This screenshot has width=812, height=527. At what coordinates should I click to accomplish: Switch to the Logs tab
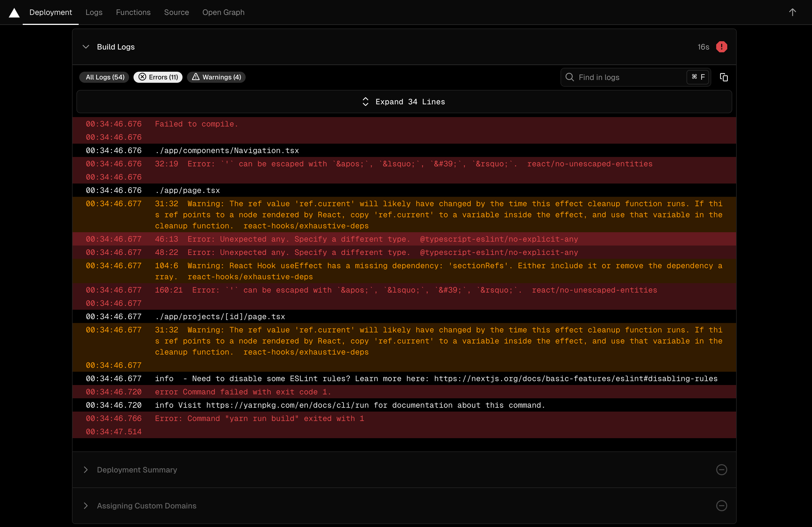[x=94, y=12]
